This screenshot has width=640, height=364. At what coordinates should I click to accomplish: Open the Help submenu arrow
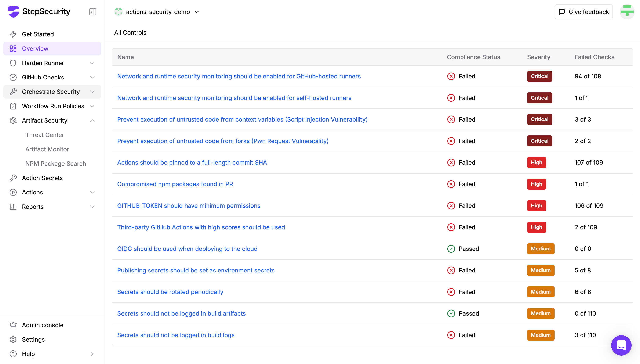click(x=92, y=354)
